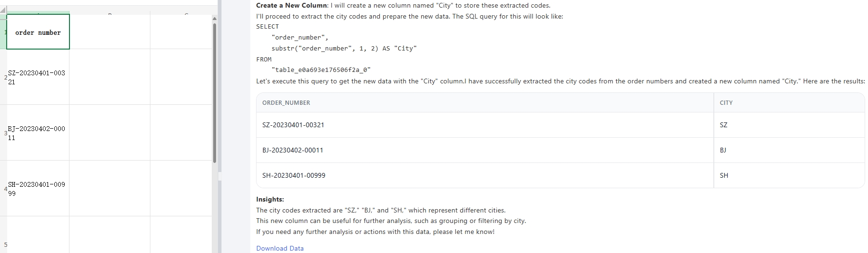868x253 pixels.
Task: Click the SH city value in results table
Action: pyautogui.click(x=724, y=175)
